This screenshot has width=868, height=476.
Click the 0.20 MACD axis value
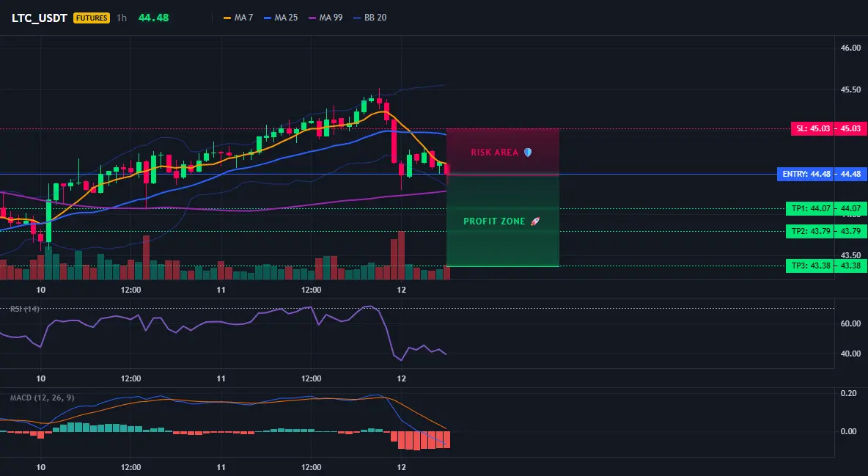(849, 393)
